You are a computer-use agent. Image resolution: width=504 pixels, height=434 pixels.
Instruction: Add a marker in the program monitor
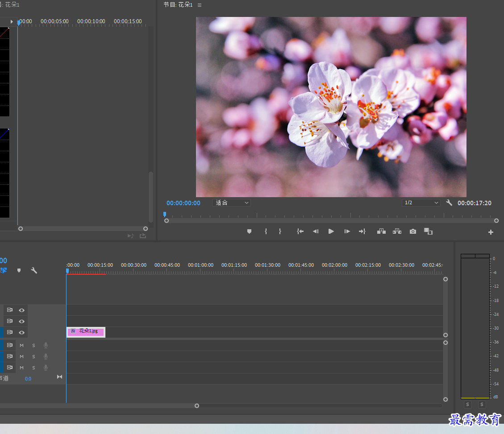[249, 231]
